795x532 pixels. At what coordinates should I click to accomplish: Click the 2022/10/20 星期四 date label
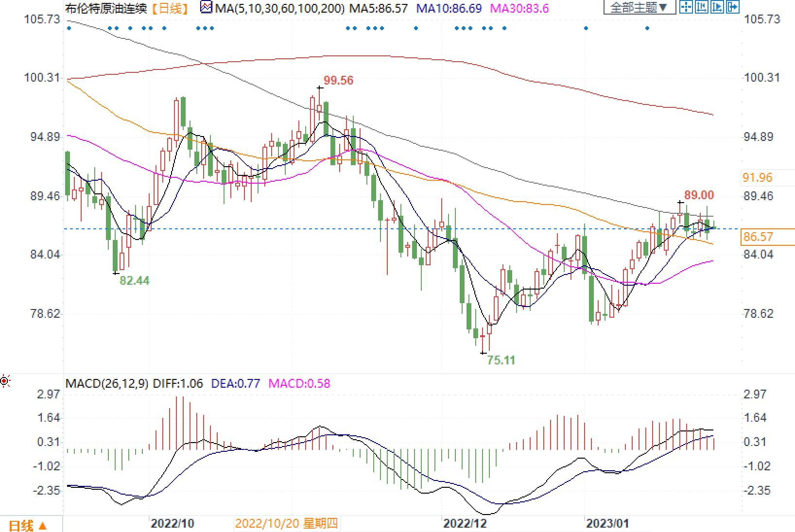[x=286, y=523]
